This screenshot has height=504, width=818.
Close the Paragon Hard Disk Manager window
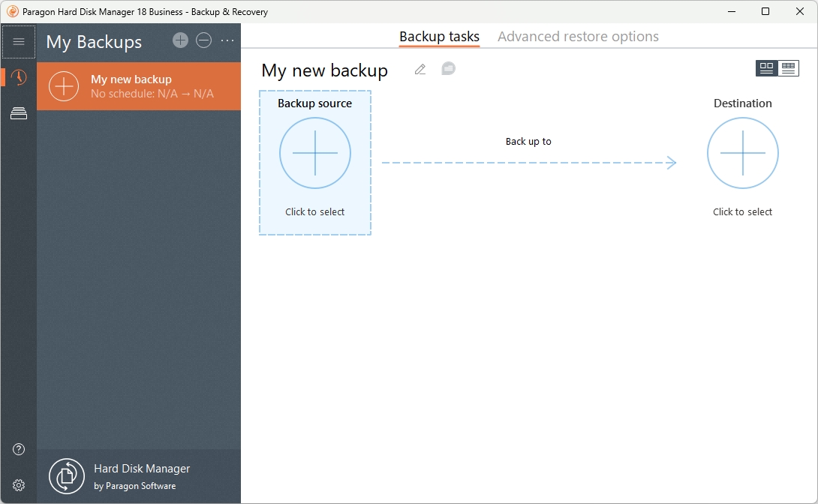[800, 11]
